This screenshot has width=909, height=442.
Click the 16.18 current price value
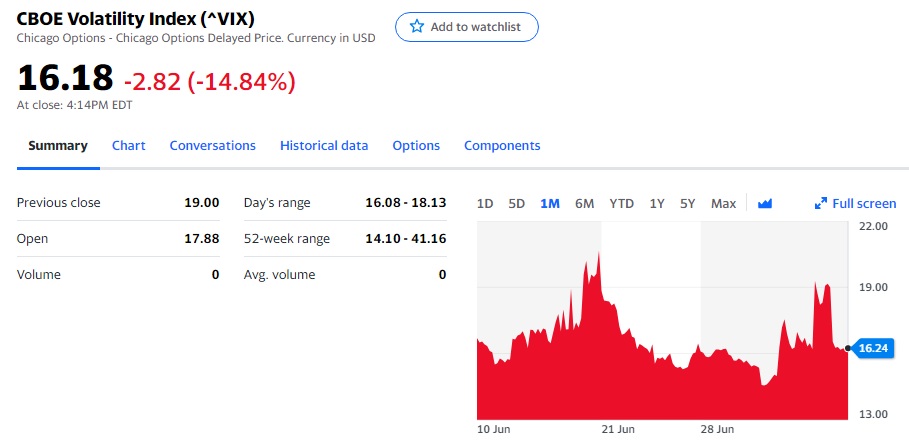[x=65, y=78]
